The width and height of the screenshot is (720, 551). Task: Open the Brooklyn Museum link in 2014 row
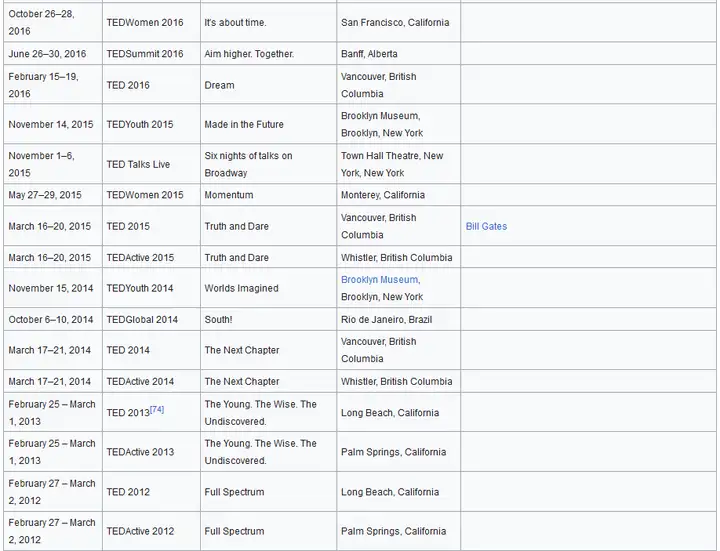(x=379, y=280)
